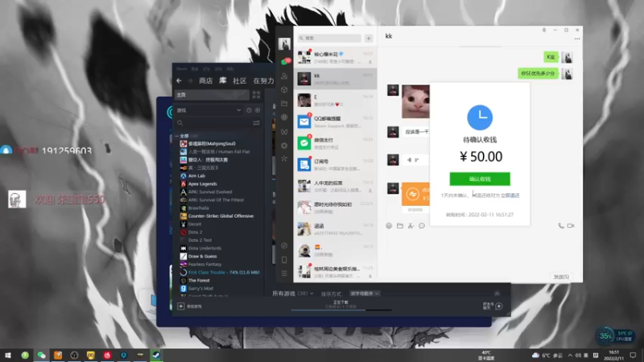Screen dimensions: 644x362
Task: Start a video call with kk
Action: click(x=571, y=226)
